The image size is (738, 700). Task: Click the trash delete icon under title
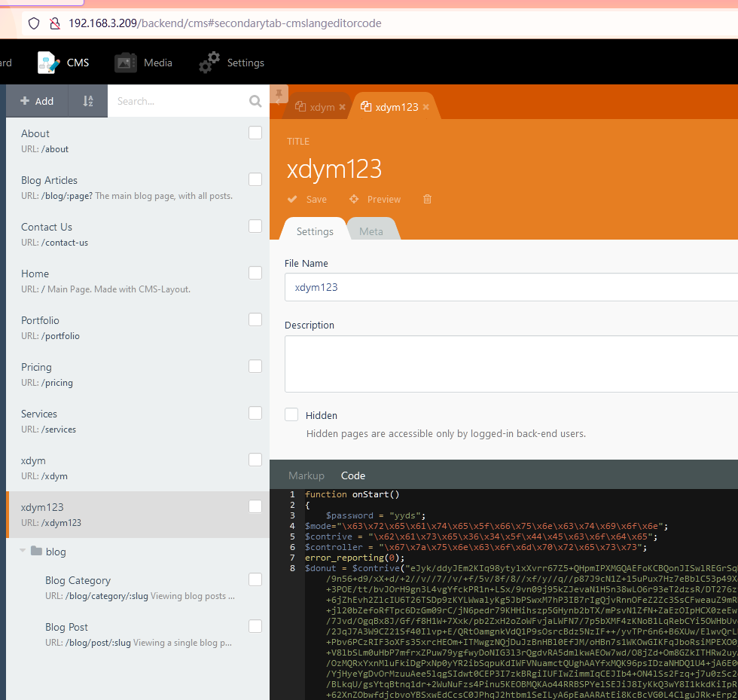tap(427, 199)
